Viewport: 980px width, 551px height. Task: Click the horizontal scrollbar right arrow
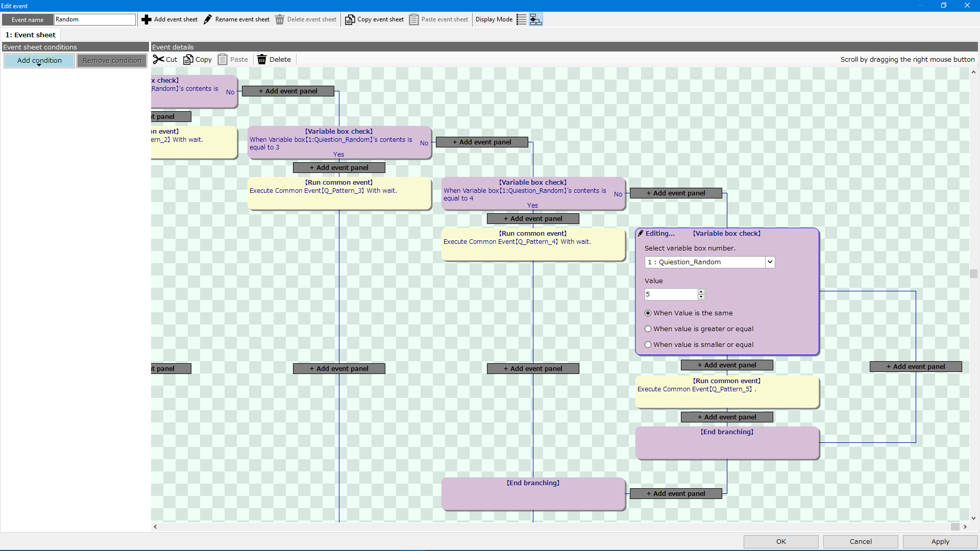point(965,527)
